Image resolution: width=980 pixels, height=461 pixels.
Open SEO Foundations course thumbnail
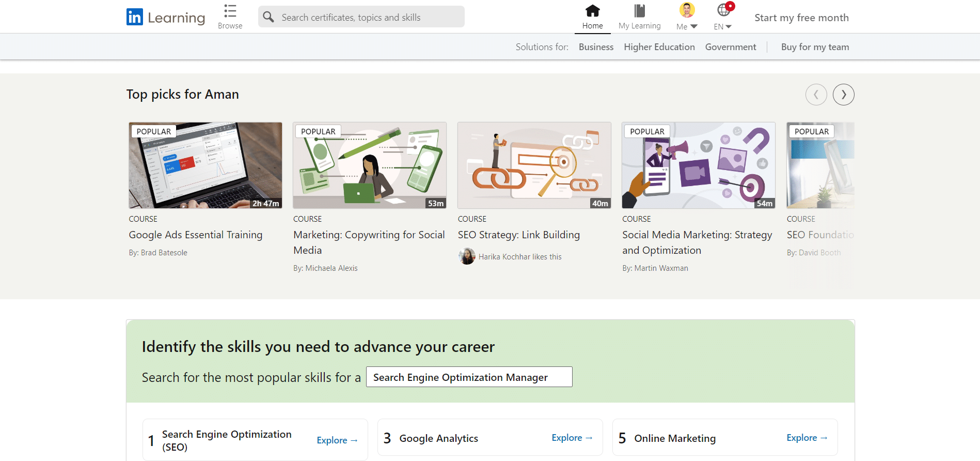(x=820, y=165)
